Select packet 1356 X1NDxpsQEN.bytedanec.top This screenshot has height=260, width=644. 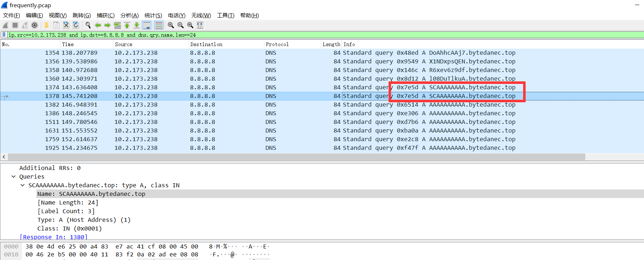[x=322, y=61]
